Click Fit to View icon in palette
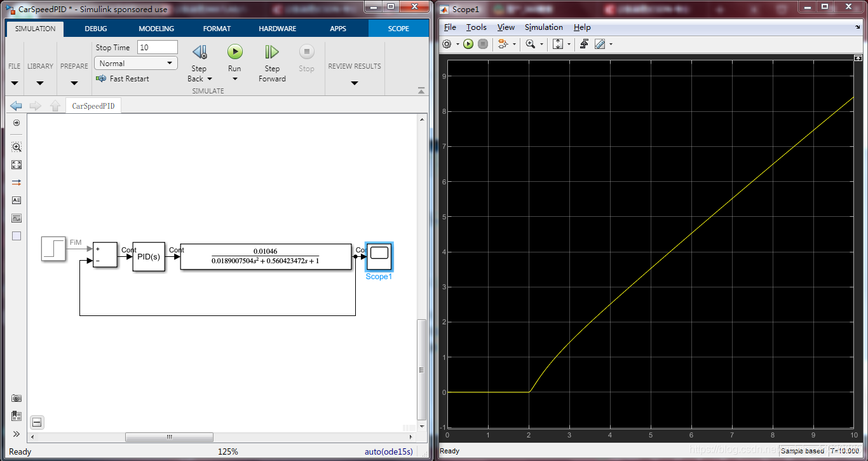 17,165
